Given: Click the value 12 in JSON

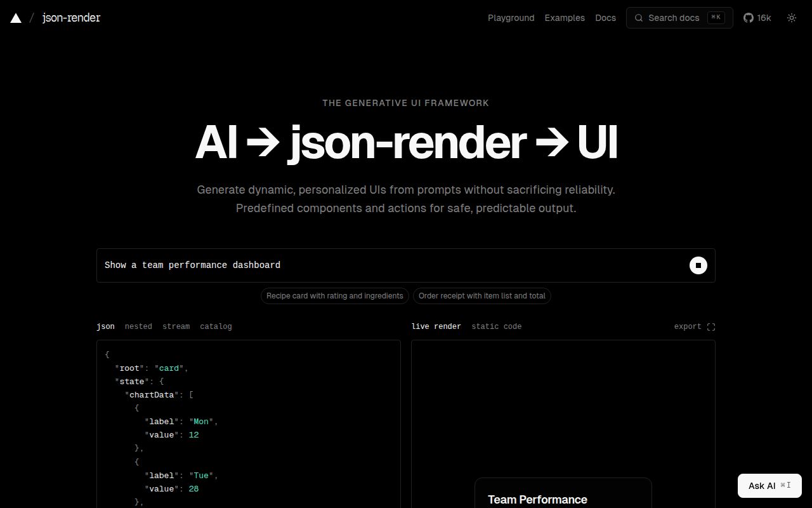Looking at the screenshot, I should pos(193,435).
